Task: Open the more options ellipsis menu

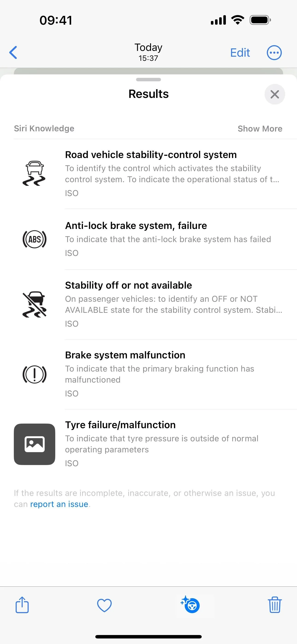Action: click(274, 53)
